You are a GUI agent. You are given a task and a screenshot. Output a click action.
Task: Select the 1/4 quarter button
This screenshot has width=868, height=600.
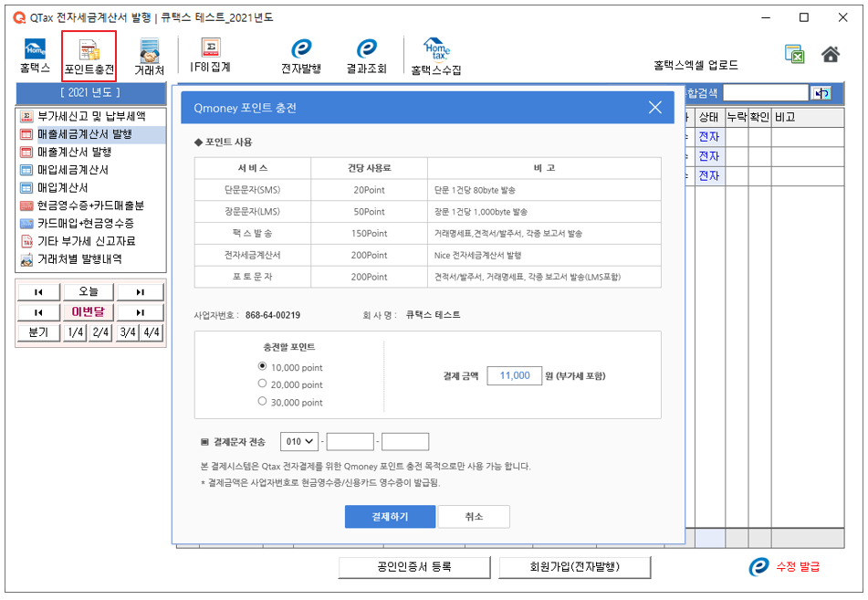click(x=75, y=332)
